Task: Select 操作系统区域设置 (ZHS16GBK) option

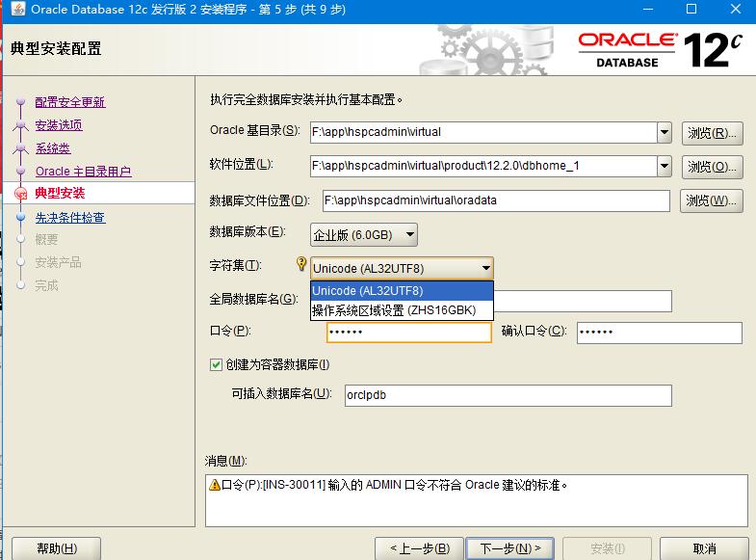Action: tap(402, 310)
